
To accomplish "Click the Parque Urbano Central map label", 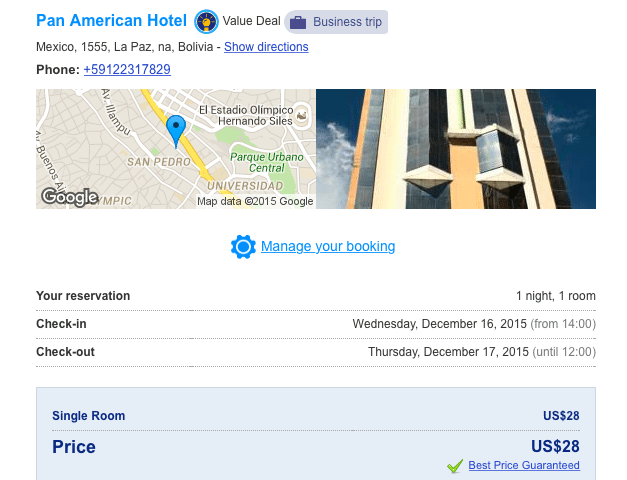I will coord(267,162).
